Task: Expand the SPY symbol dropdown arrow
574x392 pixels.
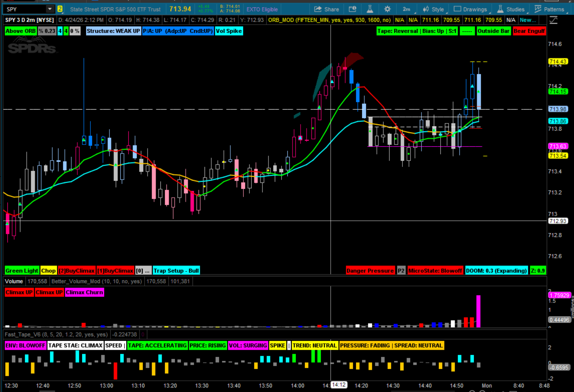Action: coord(50,9)
